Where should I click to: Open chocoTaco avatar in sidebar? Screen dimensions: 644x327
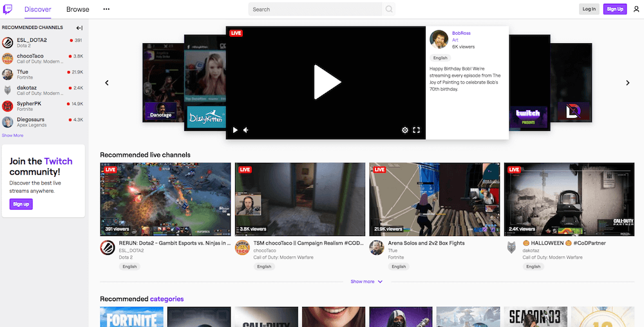pyautogui.click(x=7, y=59)
